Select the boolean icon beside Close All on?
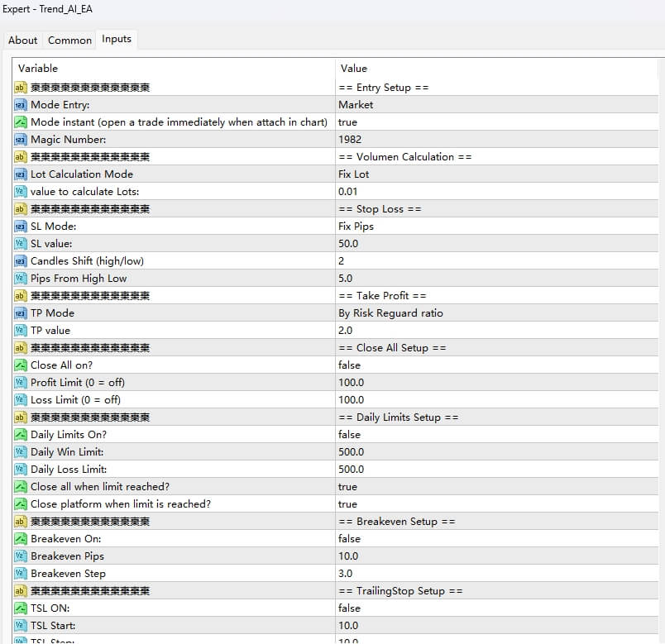665x644 pixels. [21, 365]
